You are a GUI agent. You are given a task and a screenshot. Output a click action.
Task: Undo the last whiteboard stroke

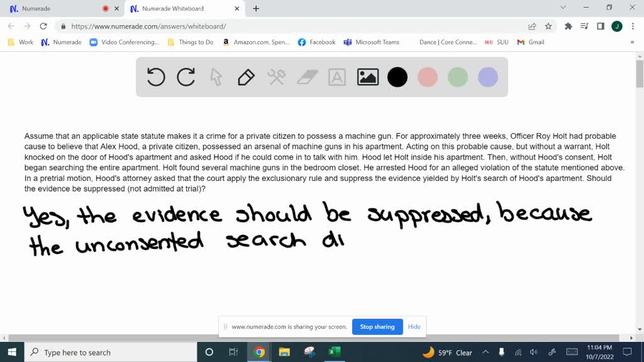(155, 77)
